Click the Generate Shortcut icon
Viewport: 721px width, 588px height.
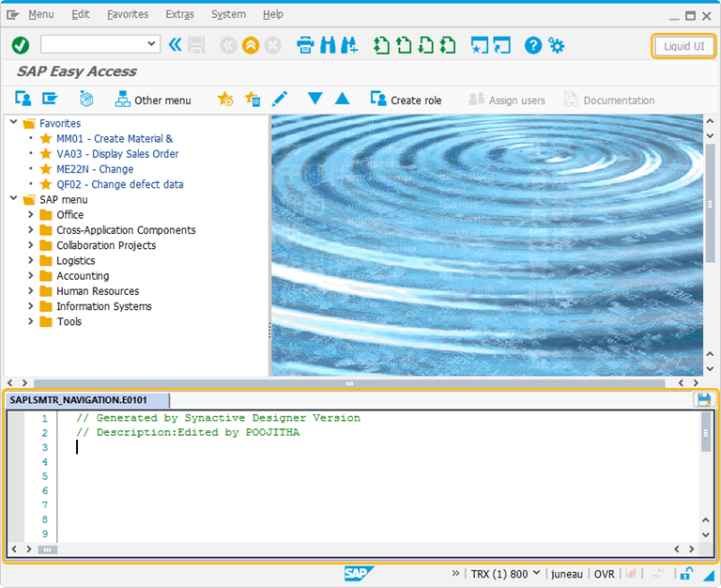pos(501,45)
